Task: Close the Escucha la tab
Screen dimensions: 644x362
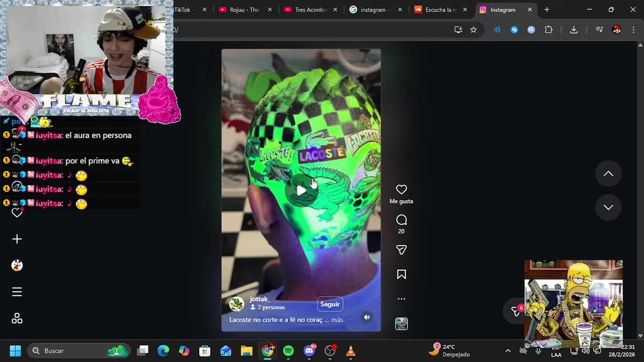Action: pos(465,10)
